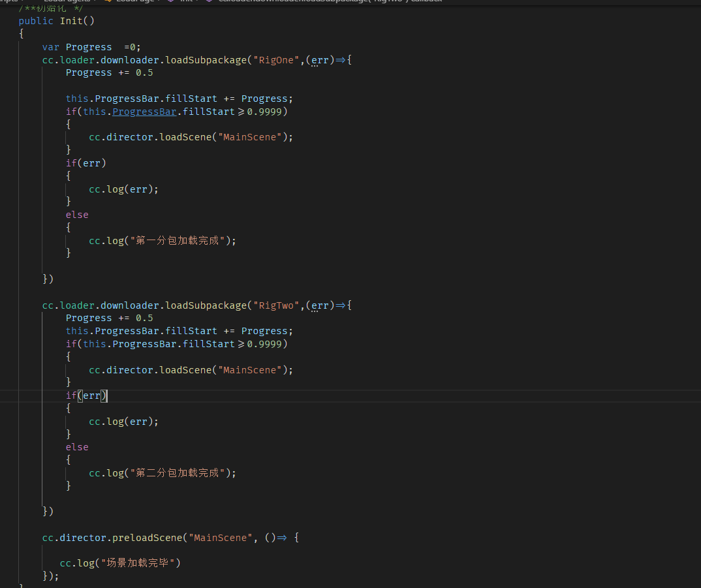Click the "RigTwo" string literal

(x=276, y=305)
